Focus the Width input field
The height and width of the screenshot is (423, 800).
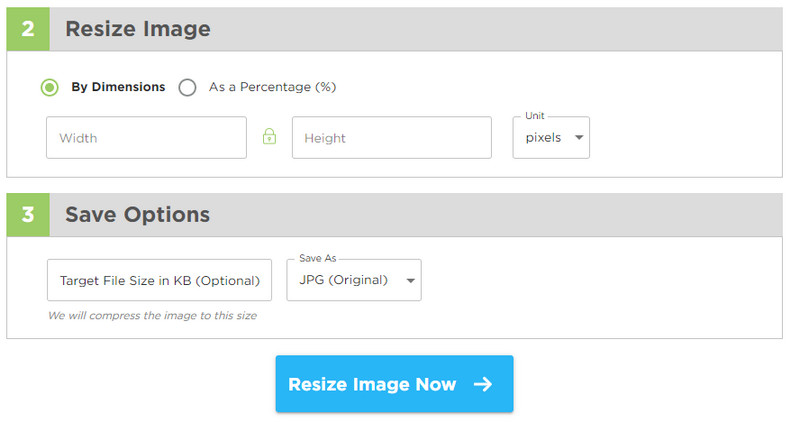tap(146, 137)
